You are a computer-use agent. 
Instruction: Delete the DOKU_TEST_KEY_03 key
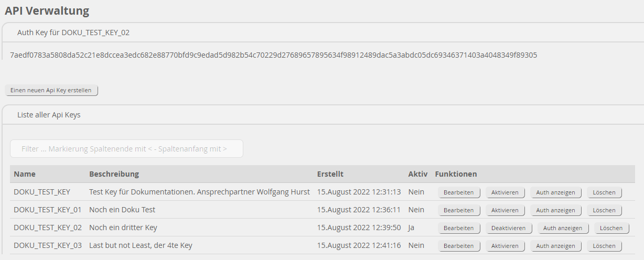click(604, 246)
